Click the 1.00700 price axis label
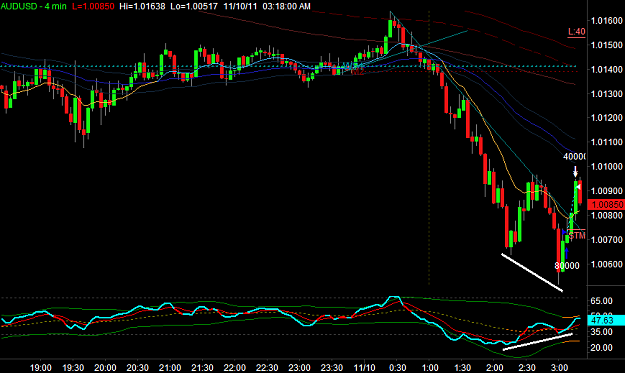This screenshot has height=373, width=625. pos(607,240)
